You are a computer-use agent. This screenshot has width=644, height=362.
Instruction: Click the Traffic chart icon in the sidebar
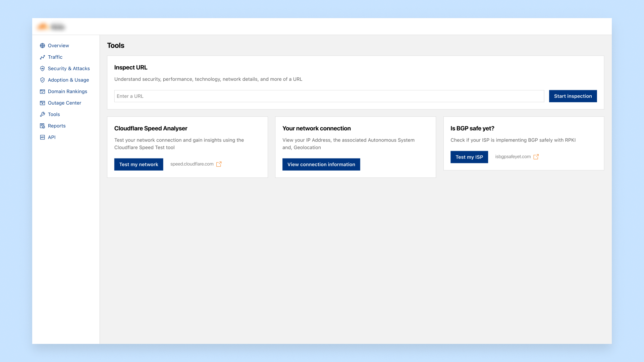click(x=42, y=57)
